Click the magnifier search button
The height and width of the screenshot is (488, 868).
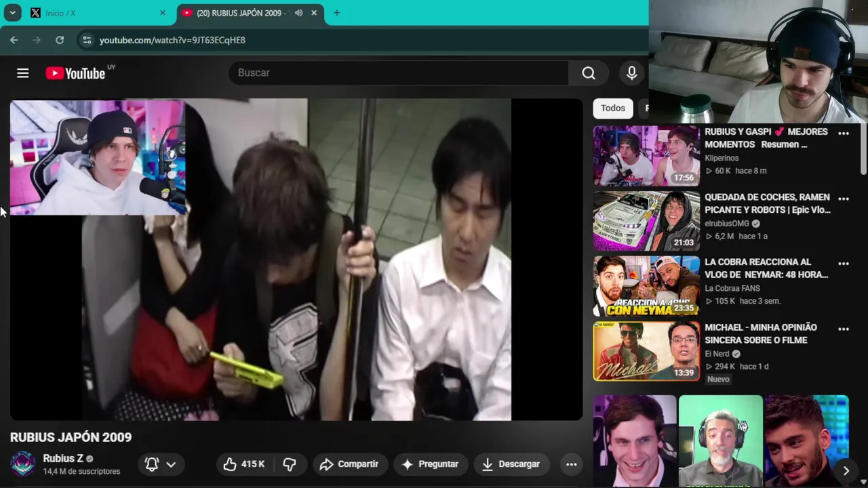[x=589, y=73]
